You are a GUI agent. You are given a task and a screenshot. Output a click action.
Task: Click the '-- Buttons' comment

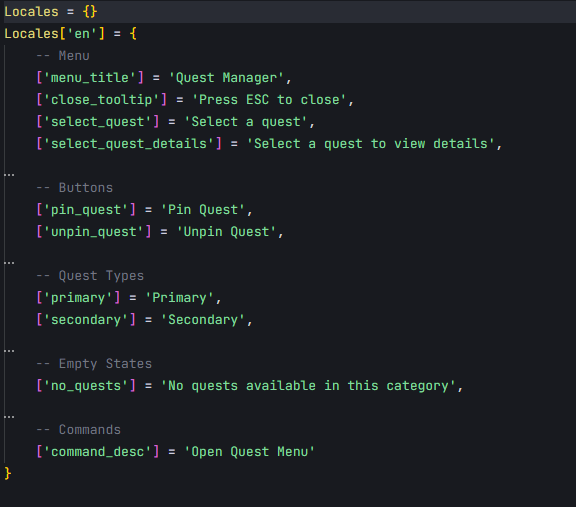[75, 188]
